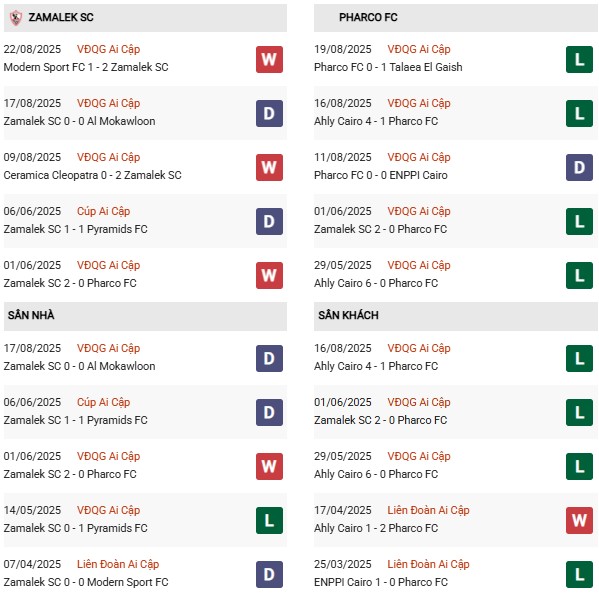This screenshot has height=599, width=599.
Task: Click W badge for Modern Sport FC match
Action: click(x=269, y=60)
